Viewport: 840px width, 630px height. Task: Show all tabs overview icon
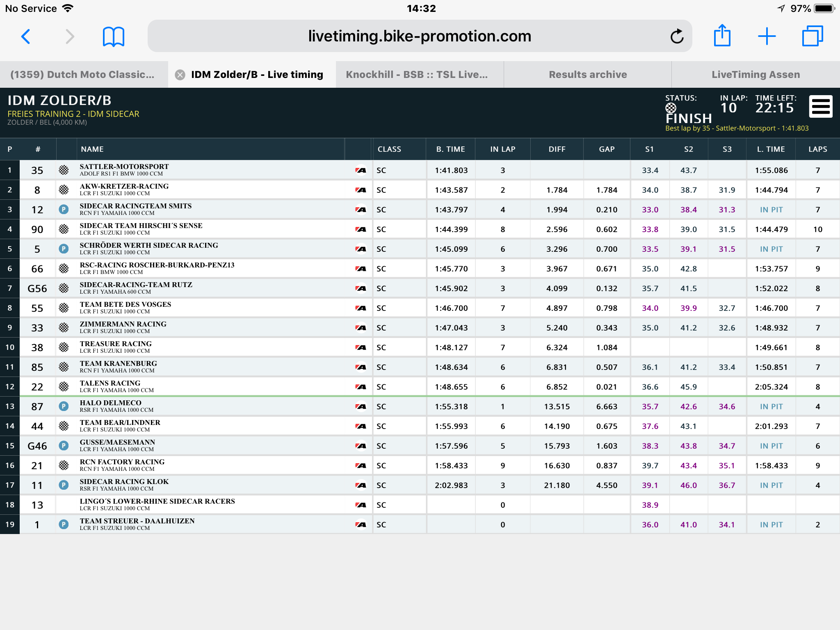813,36
